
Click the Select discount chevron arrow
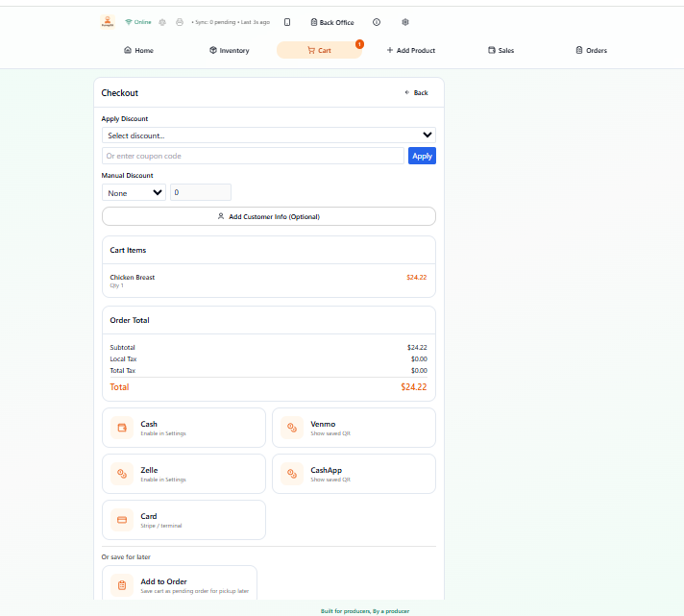[x=427, y=135]
